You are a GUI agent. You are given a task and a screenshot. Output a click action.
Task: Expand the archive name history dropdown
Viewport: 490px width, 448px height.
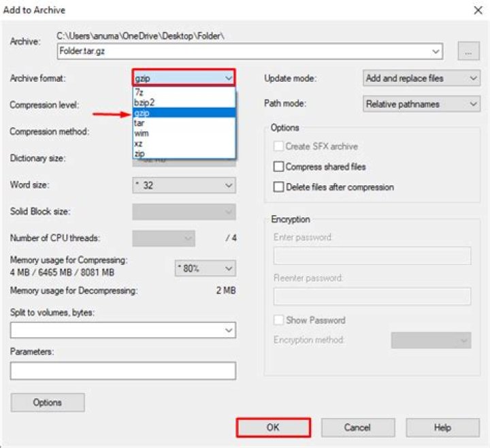pyautogui.click(x=436, y=51)
